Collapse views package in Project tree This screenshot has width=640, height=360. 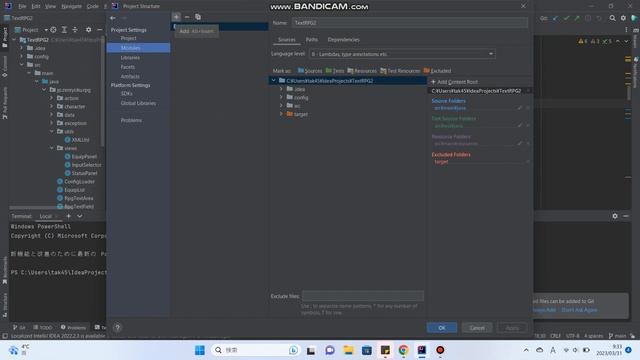52,148
